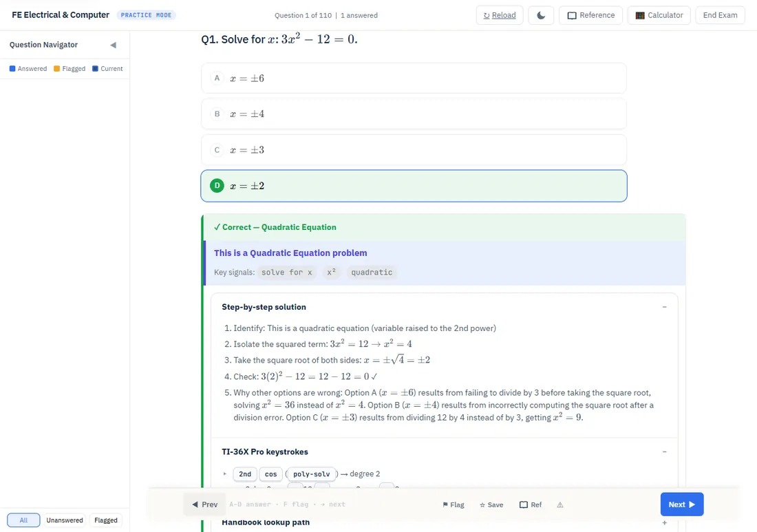Click the 'Question 1 of 110' counter

[303, 15]
